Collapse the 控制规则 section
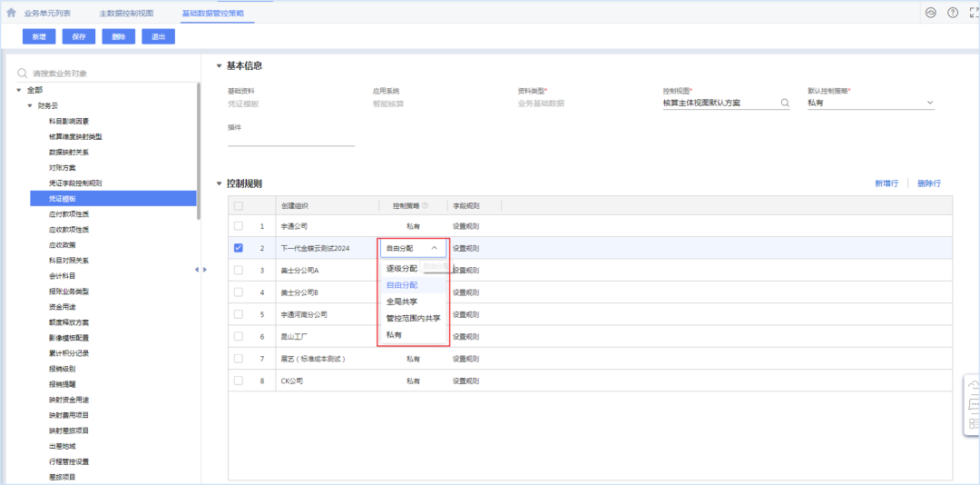Screen dimensions: 980x485 (x=219, y=184)
